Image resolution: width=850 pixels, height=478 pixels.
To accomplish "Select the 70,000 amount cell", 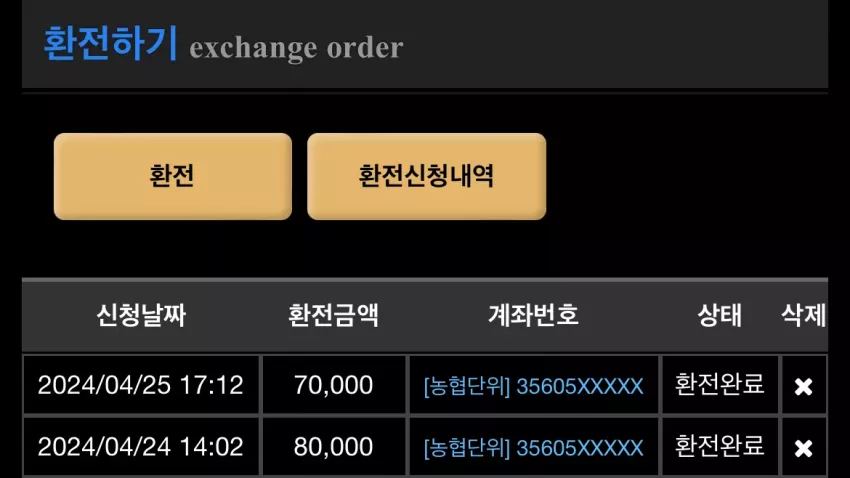I will (333, 385).
